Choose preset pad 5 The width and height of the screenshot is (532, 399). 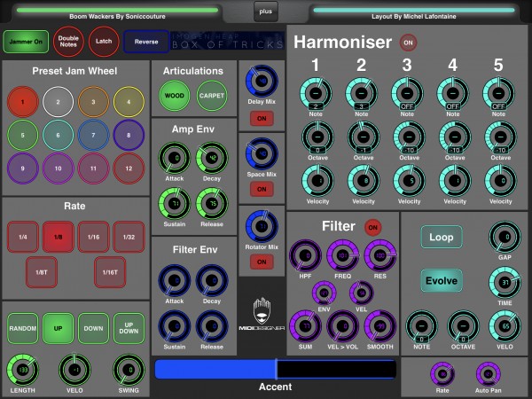point(23,135)
